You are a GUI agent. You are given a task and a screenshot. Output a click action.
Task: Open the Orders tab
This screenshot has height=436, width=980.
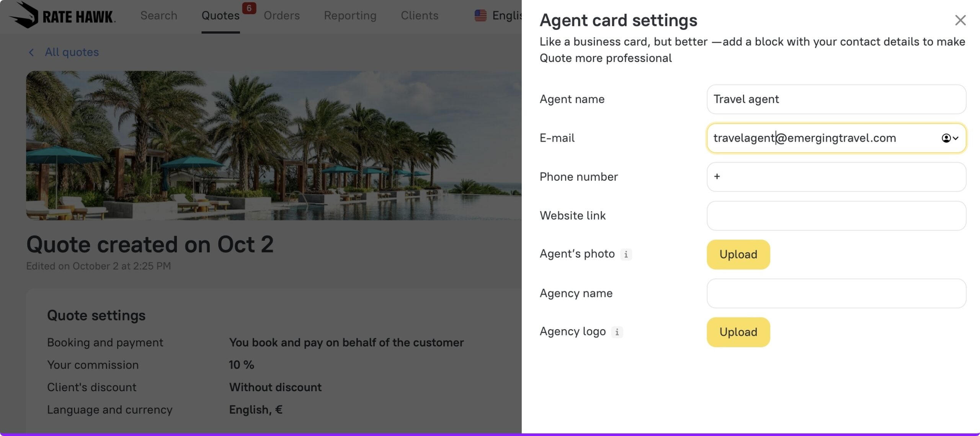click(281, 16)
